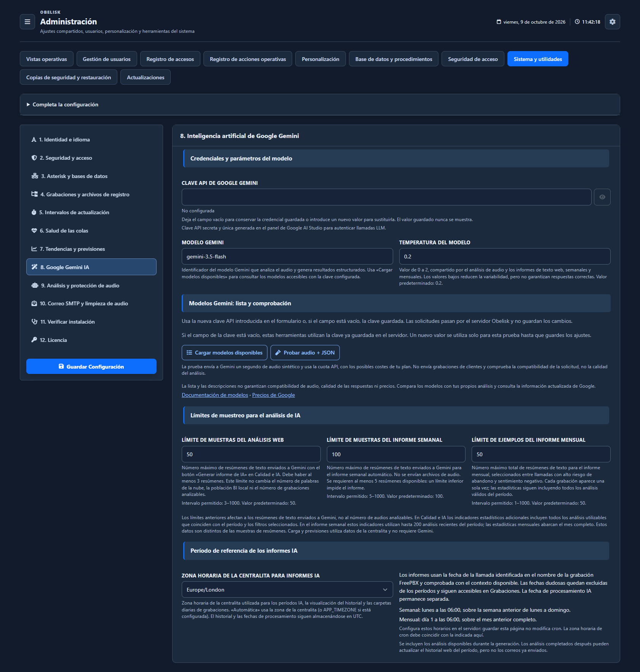Click the Guardar Configuración button
Screen dimensions: 640x672
91,367
